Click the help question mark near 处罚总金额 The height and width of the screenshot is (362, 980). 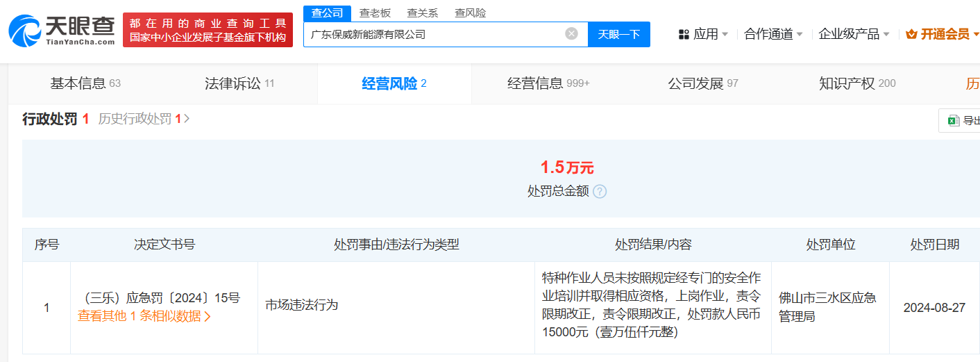[x=600, y=191]
